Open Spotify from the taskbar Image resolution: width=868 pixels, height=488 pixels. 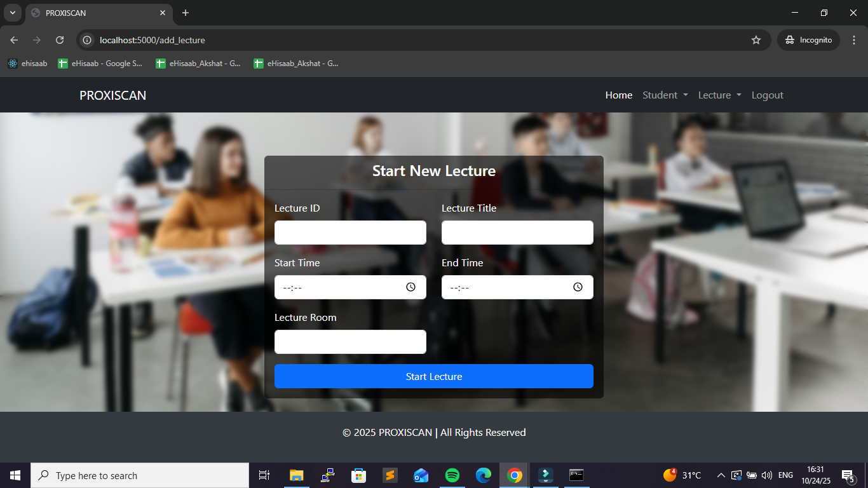click(x=452, y=475)
